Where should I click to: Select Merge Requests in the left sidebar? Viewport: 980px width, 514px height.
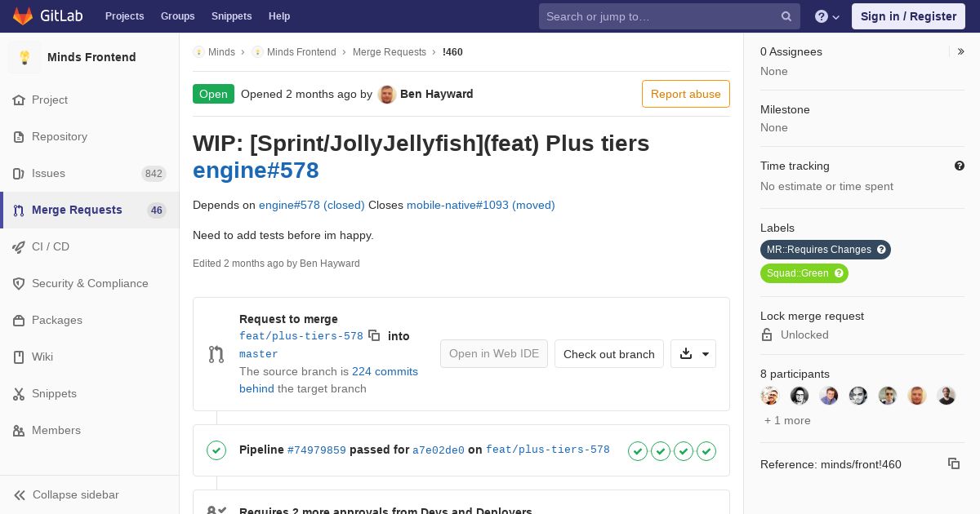coord(90,210)
